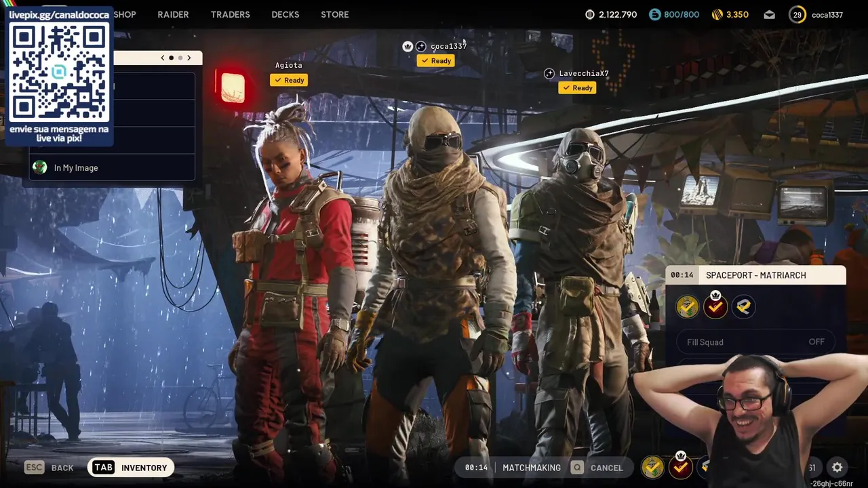This screenshot has height=488, width=868.
Task: Open the livepix.gg/canaldococa link
Action: click(59, 15)
